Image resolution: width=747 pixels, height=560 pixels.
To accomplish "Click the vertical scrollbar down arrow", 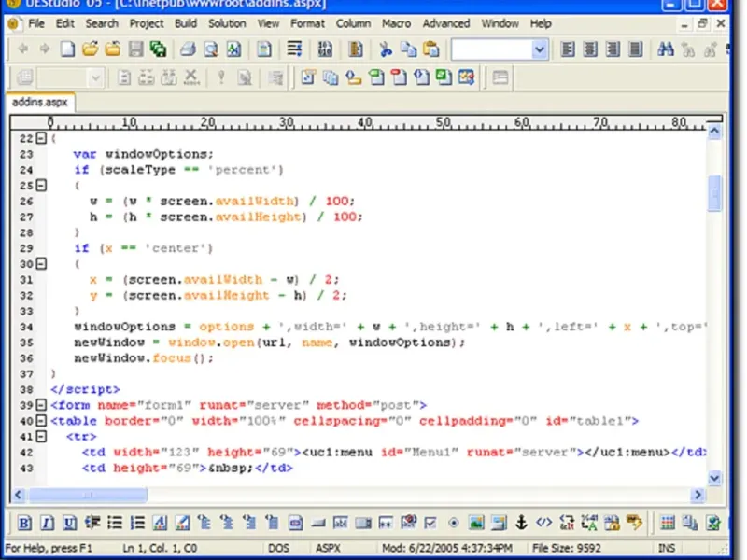I will (x=714, y=478).
